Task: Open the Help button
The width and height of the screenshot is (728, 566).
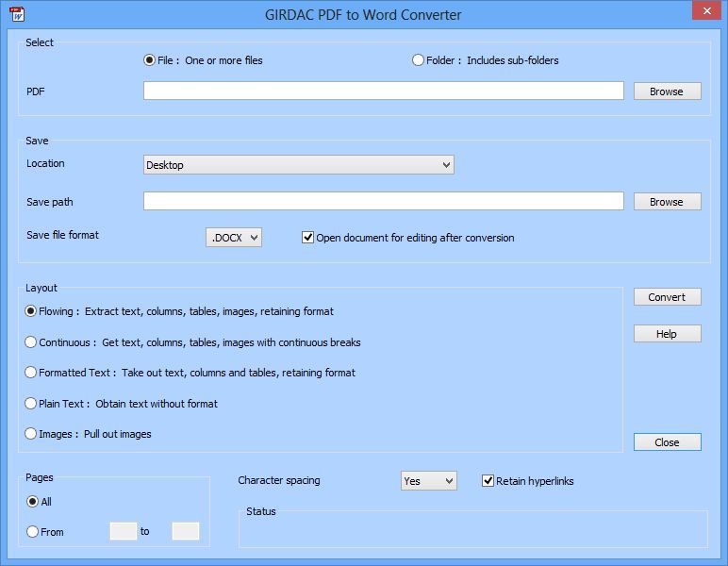Action: [x=668, y=334]
